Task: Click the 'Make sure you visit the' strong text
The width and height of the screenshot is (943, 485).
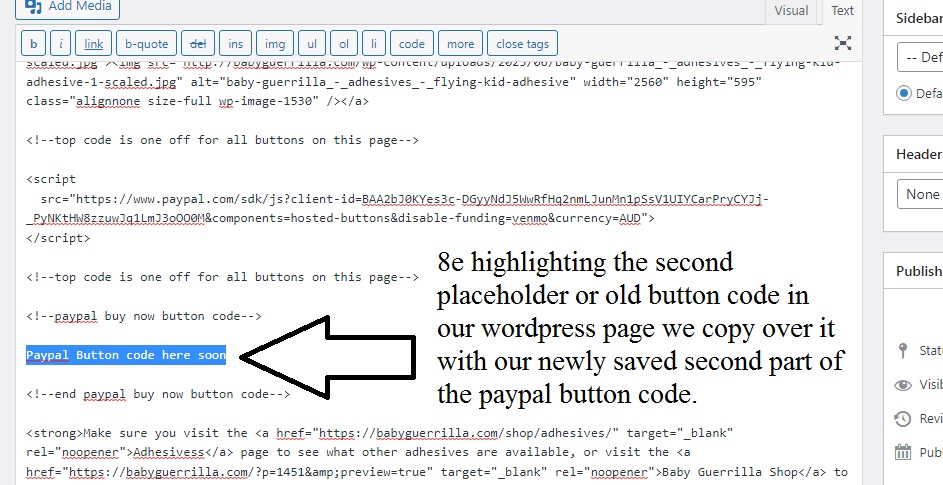Action: pos(165,433)
